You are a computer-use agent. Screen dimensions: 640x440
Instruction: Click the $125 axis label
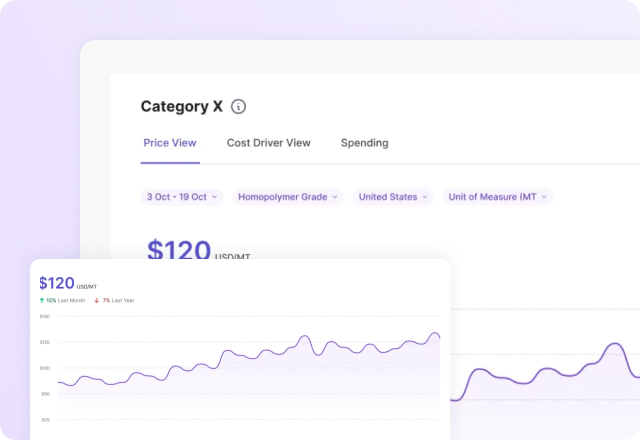coord(45,342)
